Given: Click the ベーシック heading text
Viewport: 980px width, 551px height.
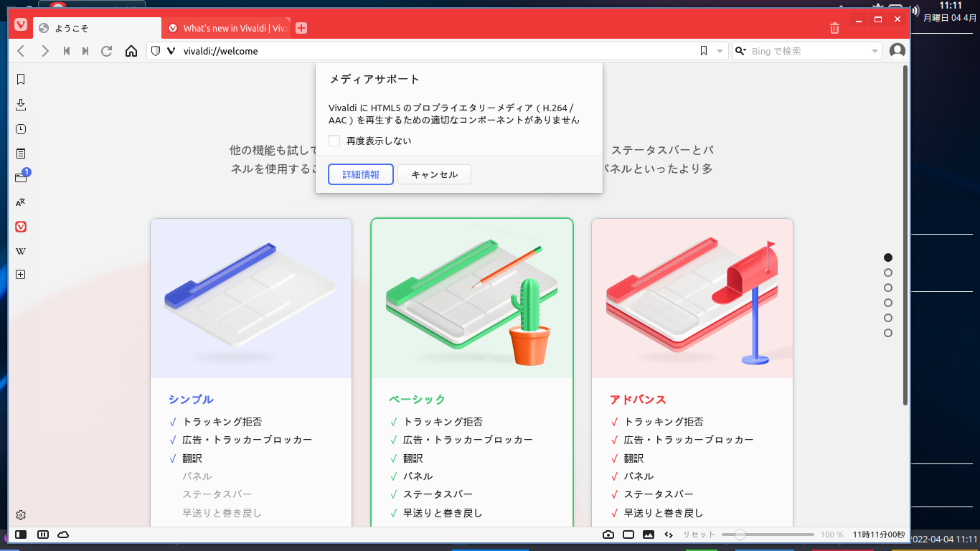Looking at the screenshot, I should coord(417,400).
